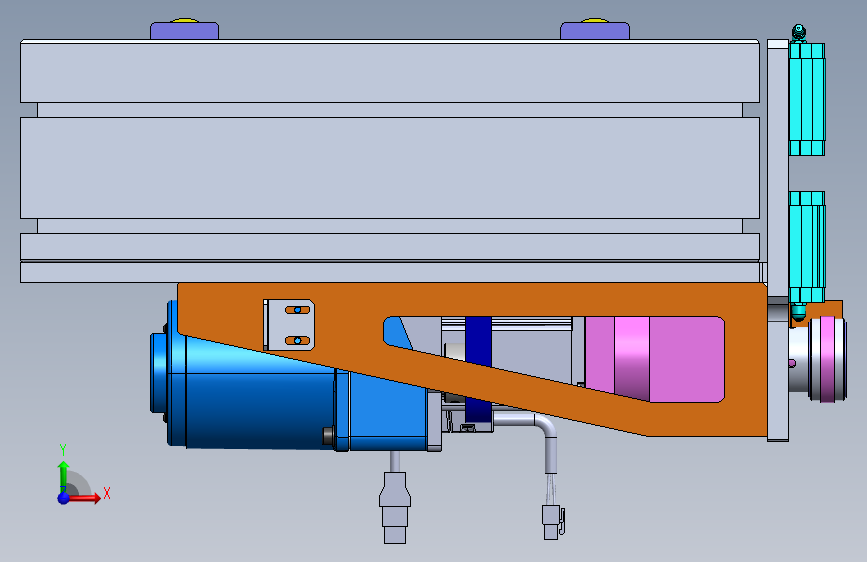The height and width of the screenshot is (562, 867).
Task: Pick the fitting atop the upper cyan cylinder
Action: pyautogui.click(x=798, y=33)
